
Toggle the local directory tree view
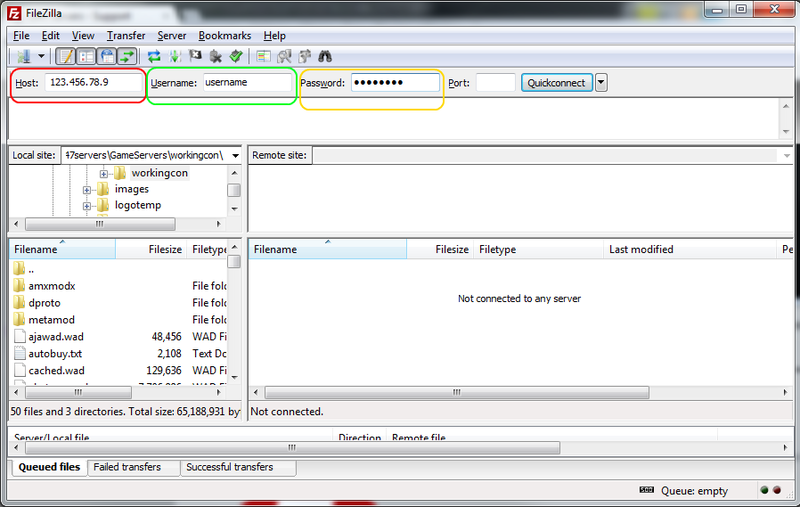pos(86,56)
